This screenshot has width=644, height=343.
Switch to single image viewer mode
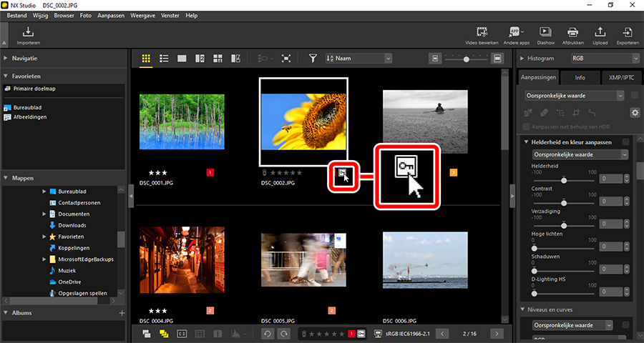coord(182,59)
